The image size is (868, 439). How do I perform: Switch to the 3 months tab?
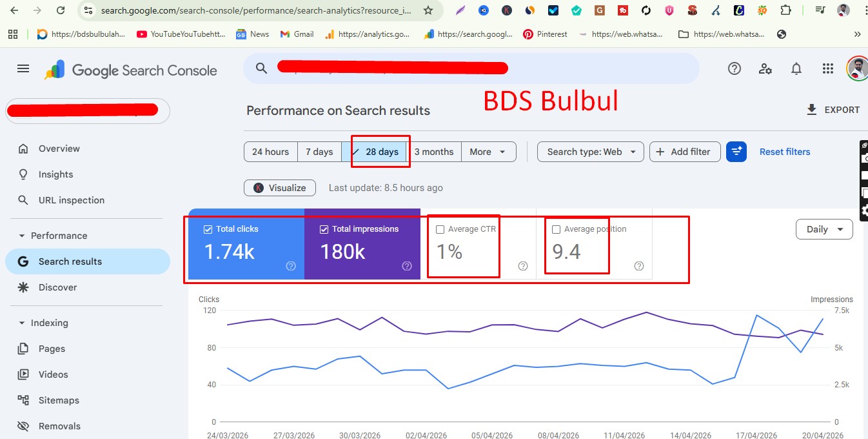click(435, 151)
